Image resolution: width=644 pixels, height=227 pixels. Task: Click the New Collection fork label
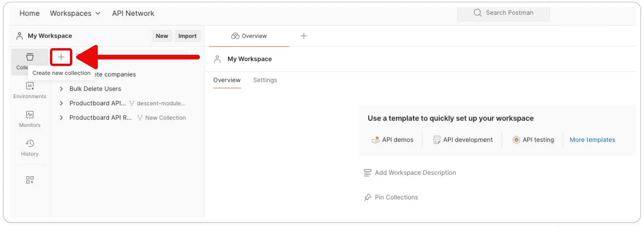pos(165,118)
